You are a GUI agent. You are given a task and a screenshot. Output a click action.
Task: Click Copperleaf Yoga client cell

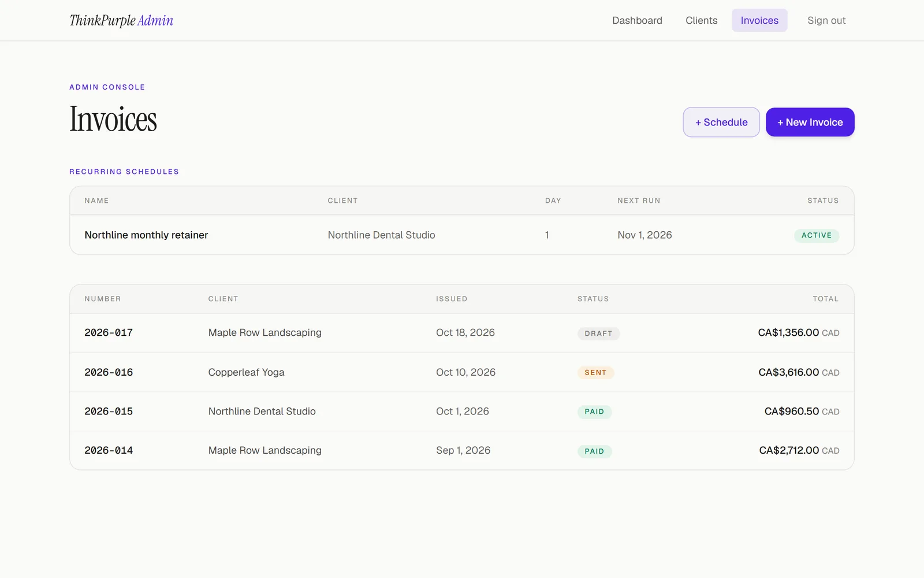coord(246,372)
